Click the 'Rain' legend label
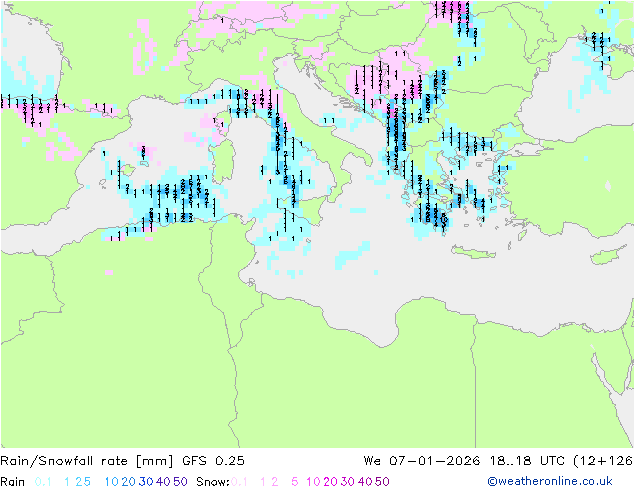The height and width of the screenshot is (490, 634). (13, 482)
